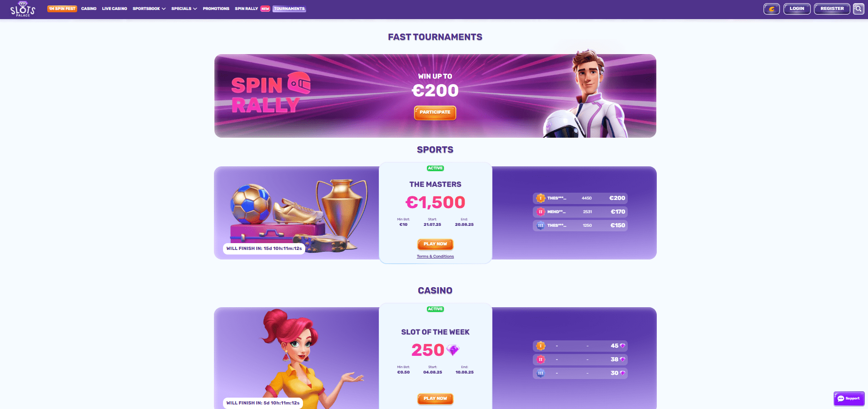Go to Slots Palace home logo
Image resolution: width=868 pixels, height=409 pixels.
point(23,9)
